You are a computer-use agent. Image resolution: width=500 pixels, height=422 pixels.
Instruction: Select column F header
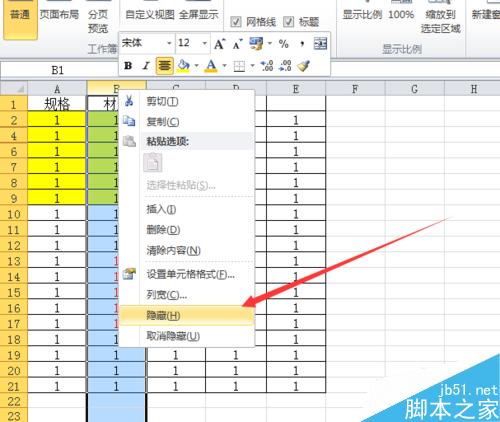[x=355, y=89]
